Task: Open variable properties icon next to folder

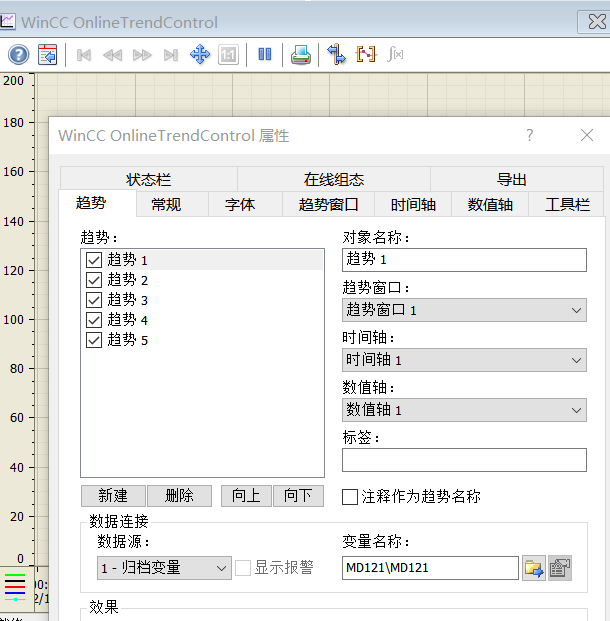Action: pyautogui.click(x=560, y=568)
